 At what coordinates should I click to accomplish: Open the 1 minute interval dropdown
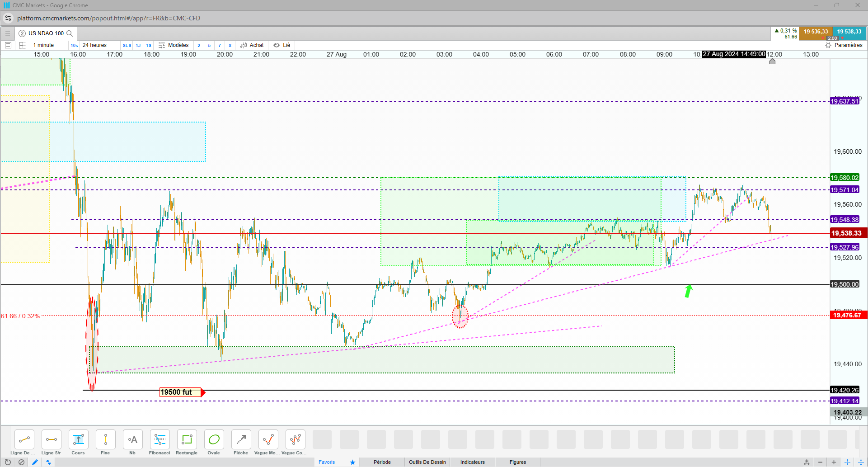(44, 45)
